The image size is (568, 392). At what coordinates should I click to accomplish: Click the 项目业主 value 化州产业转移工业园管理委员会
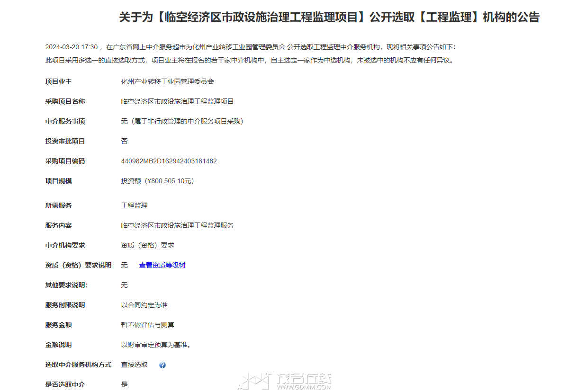pyautogui.click(x=167, y=81)
